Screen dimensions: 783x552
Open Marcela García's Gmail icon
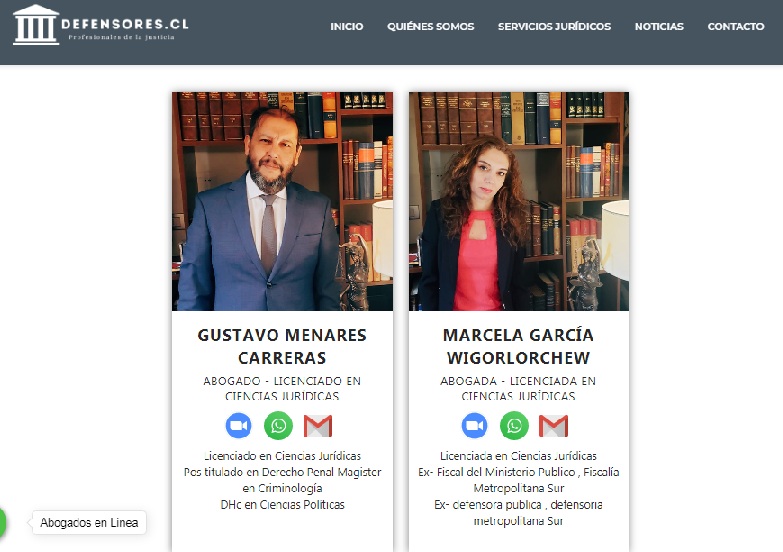tap(553, 426)
